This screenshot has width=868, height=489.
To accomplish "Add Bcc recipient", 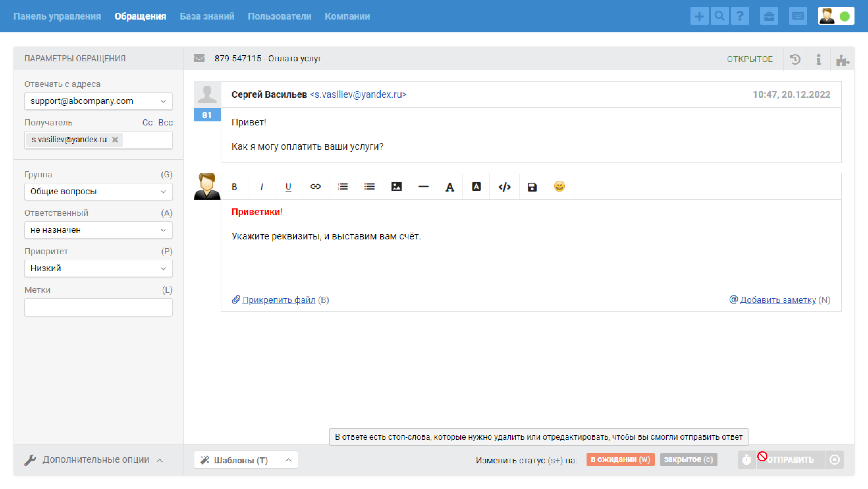I will point(165,122).
